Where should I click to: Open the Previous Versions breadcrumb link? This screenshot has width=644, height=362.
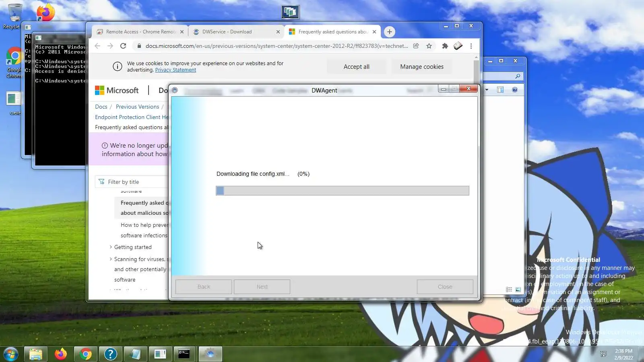point(137,107)
